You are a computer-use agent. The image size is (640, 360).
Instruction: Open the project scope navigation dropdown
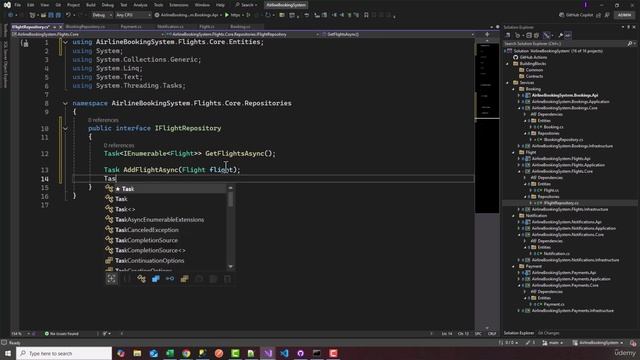[x=88, y=35]
